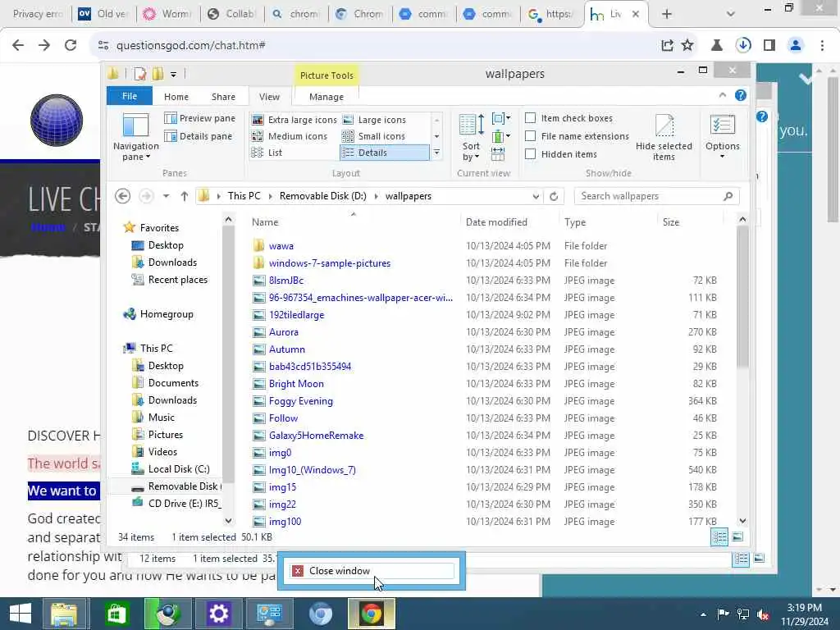Open the Group by dropdown icon
840x630 pixels.
coord(501,118)
